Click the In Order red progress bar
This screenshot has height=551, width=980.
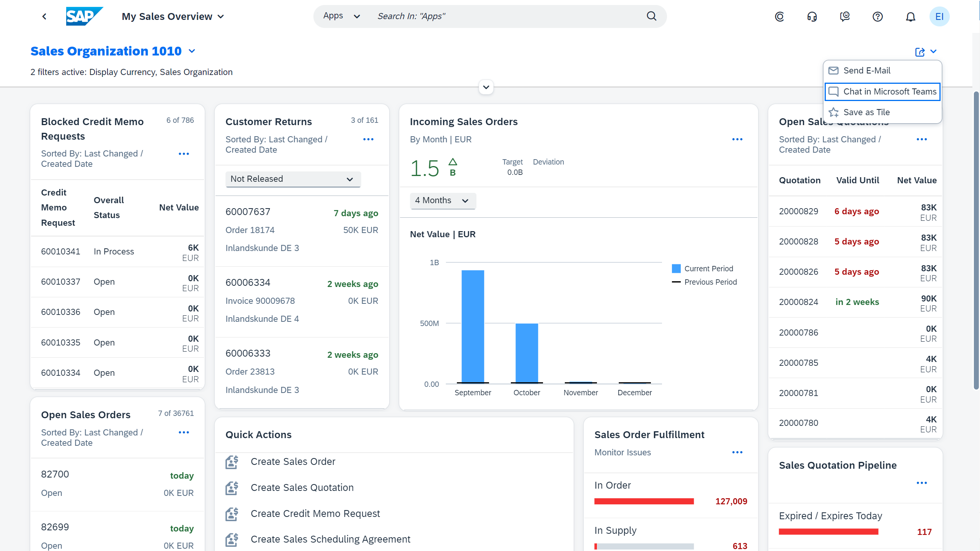tap(644, 501)
